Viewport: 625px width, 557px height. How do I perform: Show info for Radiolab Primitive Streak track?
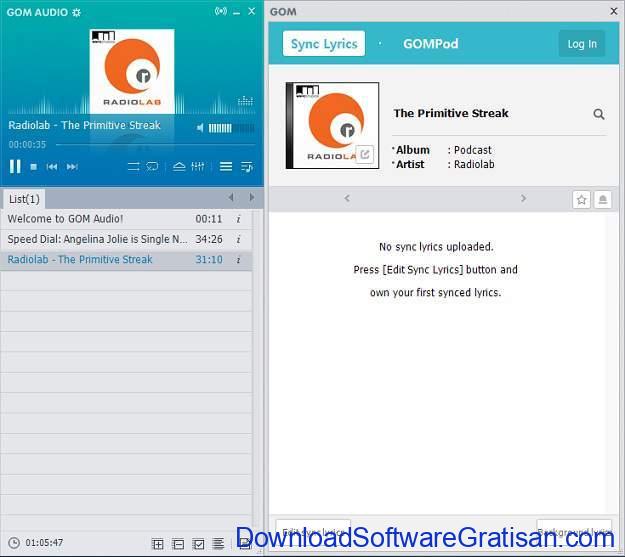click(x=238, y=260)
